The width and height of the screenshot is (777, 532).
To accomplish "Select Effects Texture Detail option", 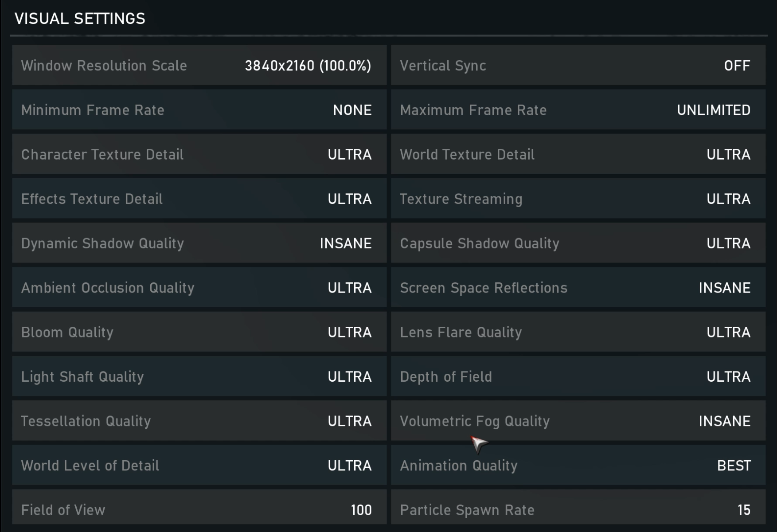I will click(199, 199).
